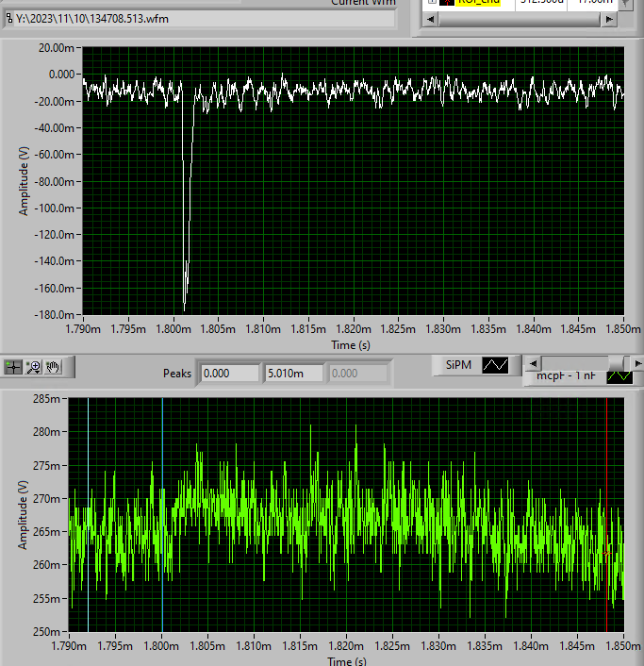This screenshot has width=644, height=666.
Task: Select the crosshair cursor tool in graph palette
Action: pos(14,368)
